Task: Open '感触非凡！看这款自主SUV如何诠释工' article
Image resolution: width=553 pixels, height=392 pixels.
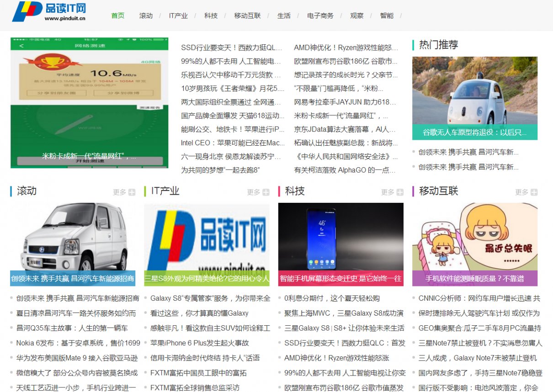Action: [x=210, y=328]
